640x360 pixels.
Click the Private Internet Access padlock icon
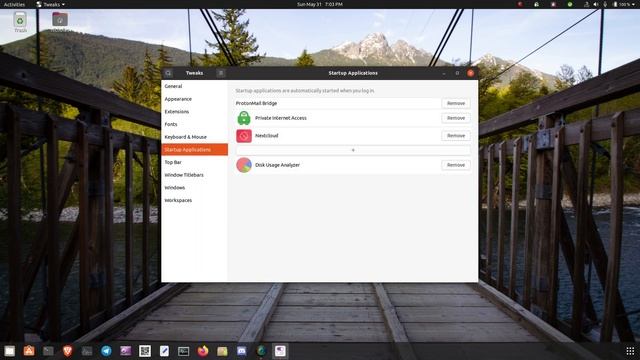tap(244, 118)
